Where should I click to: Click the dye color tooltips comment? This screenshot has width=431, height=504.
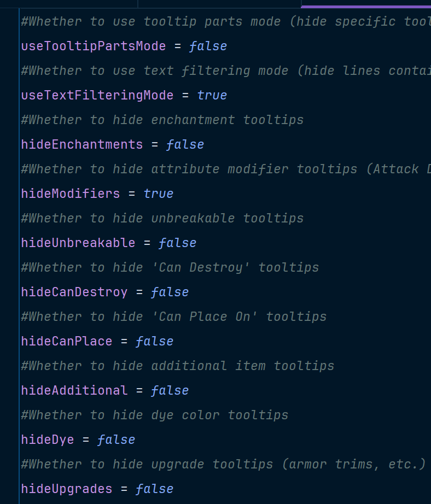pyautogui.click(x=154, y=415)
